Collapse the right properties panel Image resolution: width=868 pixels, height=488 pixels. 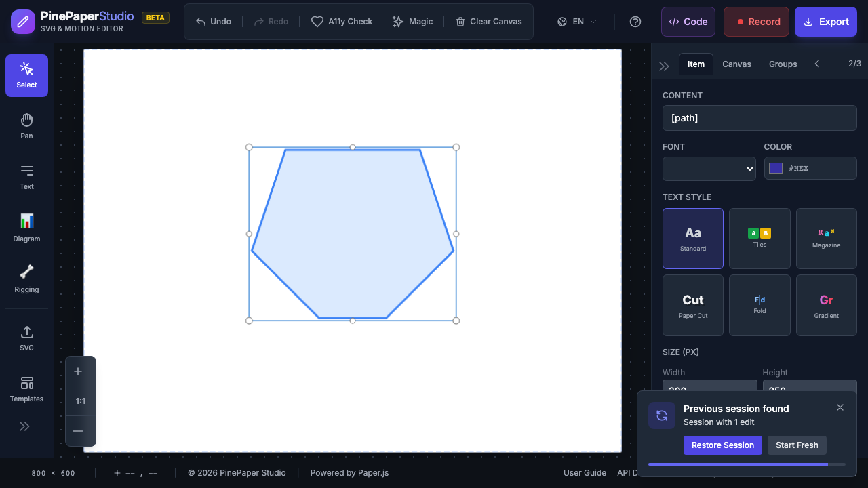pos(664,66)
